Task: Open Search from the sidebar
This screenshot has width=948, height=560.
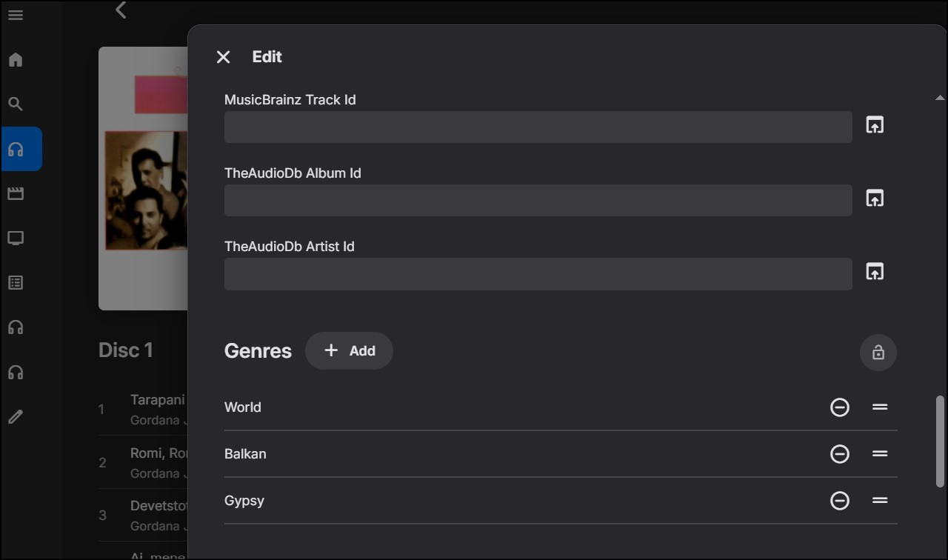Action: pos(16,104)
